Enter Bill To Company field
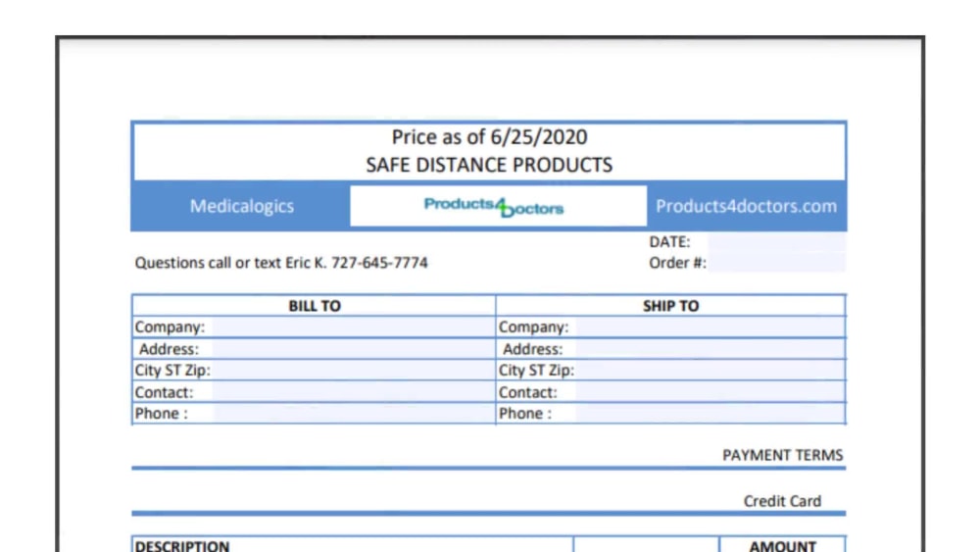Image resolution: width=980 pixels, height=552 pixels. (x=353, y=326)
